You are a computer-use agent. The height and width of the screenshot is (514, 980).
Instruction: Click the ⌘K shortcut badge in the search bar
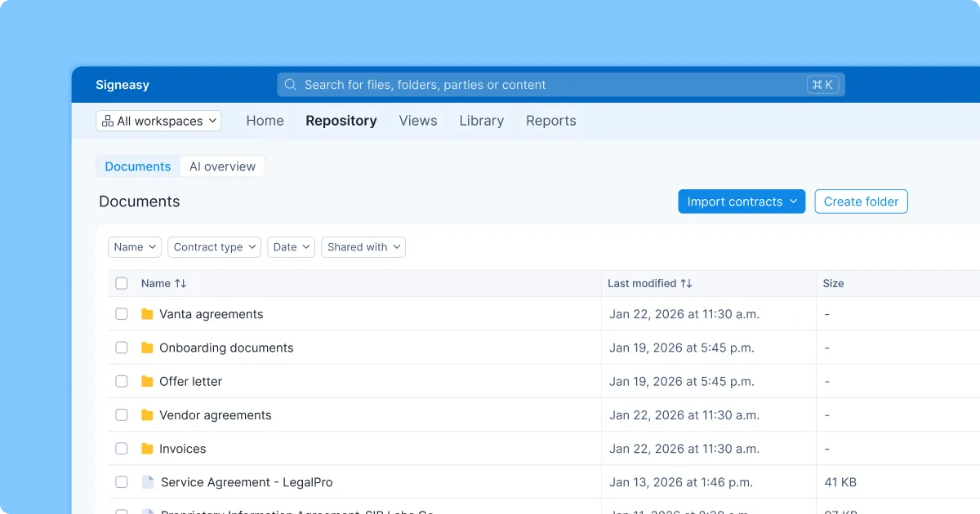[x=822, y=85]
